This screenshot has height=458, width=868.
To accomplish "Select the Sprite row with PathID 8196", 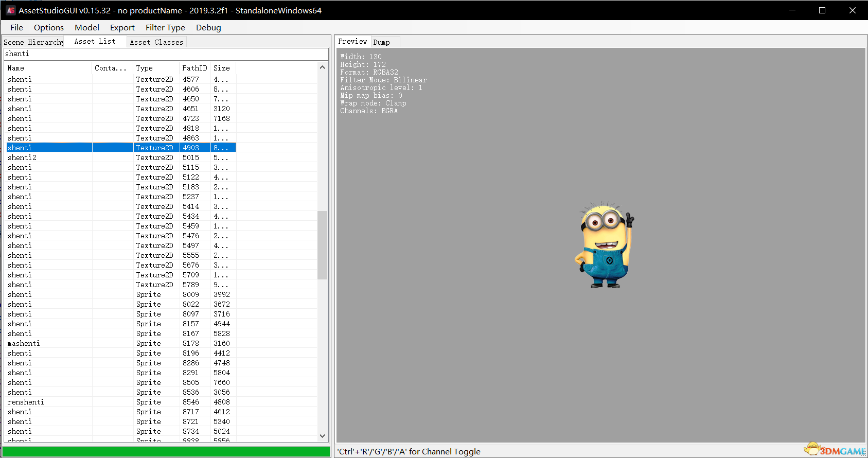I will (x=121, y=353).
